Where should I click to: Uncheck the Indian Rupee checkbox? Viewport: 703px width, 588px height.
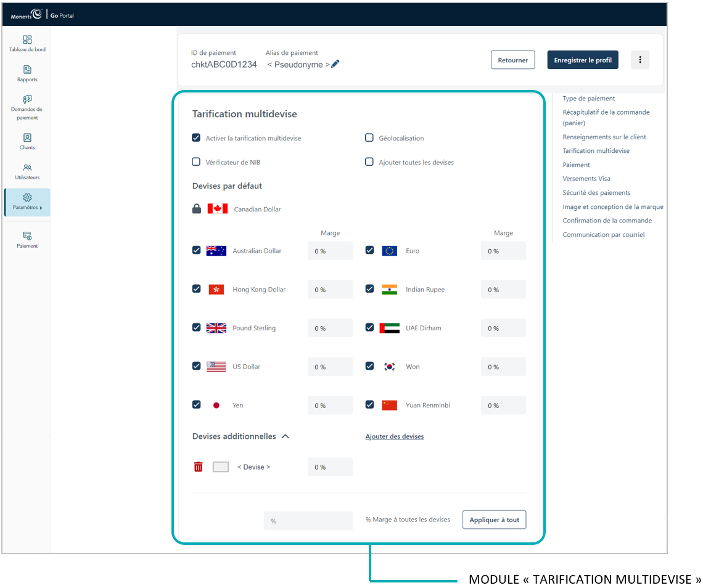369,288
